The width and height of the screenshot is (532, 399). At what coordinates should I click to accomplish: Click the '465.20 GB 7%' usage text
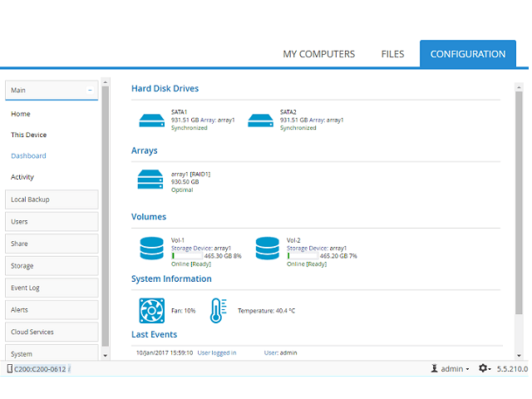point(338,256)
